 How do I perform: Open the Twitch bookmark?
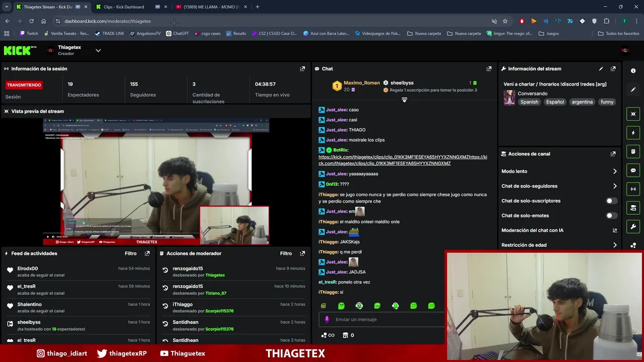[x=29, y=34]
